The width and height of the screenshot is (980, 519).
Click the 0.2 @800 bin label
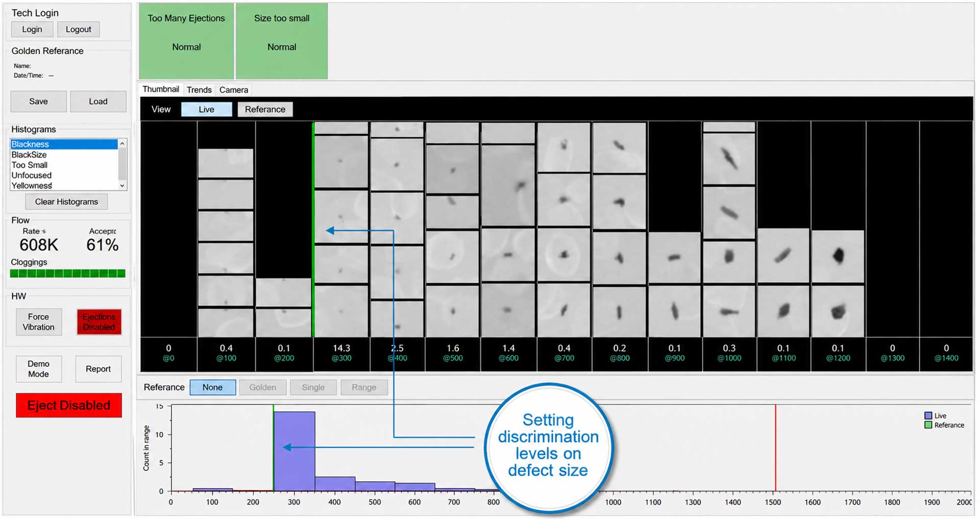pos(620,353)
